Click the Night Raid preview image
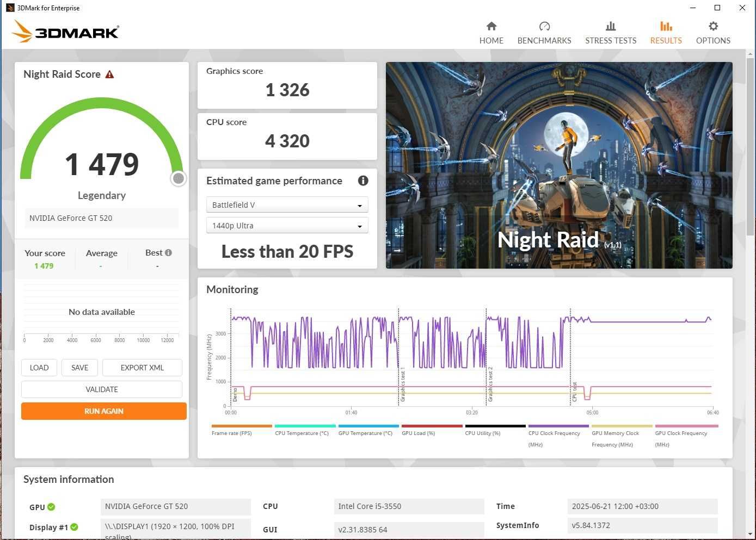 [559, 165]
